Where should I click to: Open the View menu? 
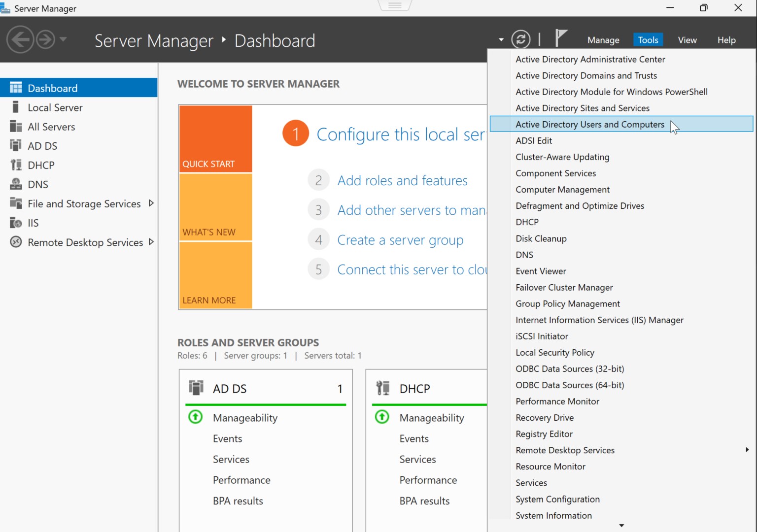click(x=687, y=40)
